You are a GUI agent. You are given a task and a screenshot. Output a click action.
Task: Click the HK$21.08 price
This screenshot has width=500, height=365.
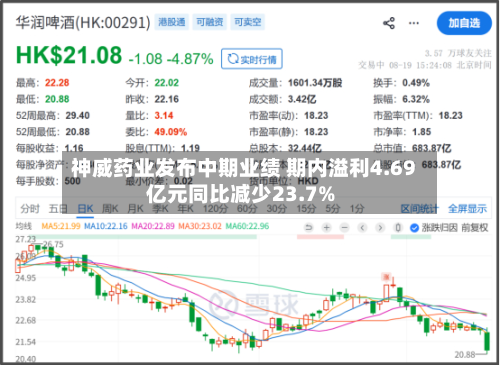click(69, 55)
